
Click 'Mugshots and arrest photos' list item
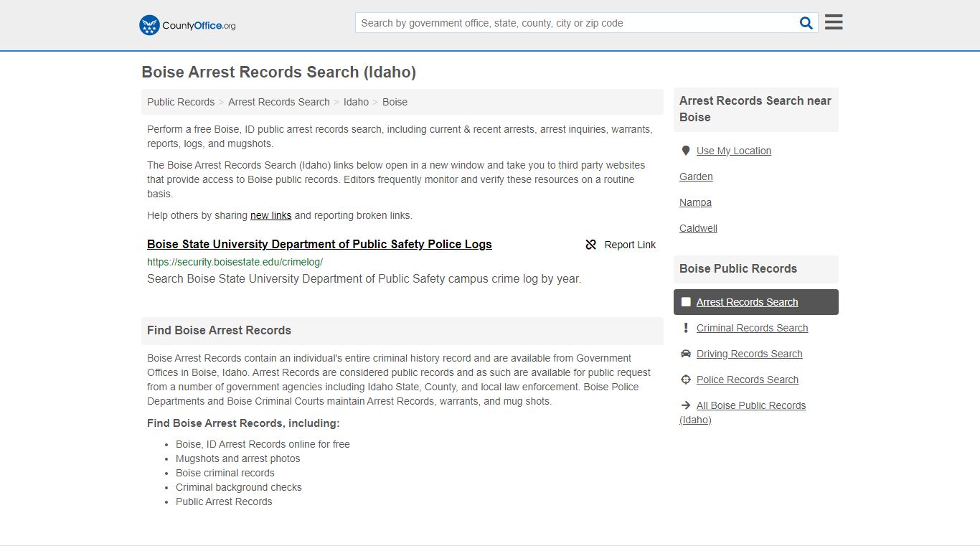tap(237, 458)
